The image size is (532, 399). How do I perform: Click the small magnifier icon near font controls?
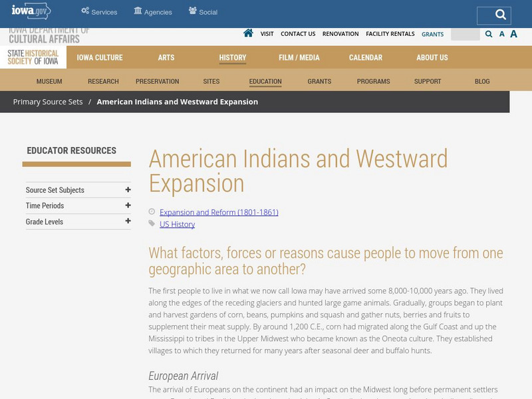[x=488, y=33]
